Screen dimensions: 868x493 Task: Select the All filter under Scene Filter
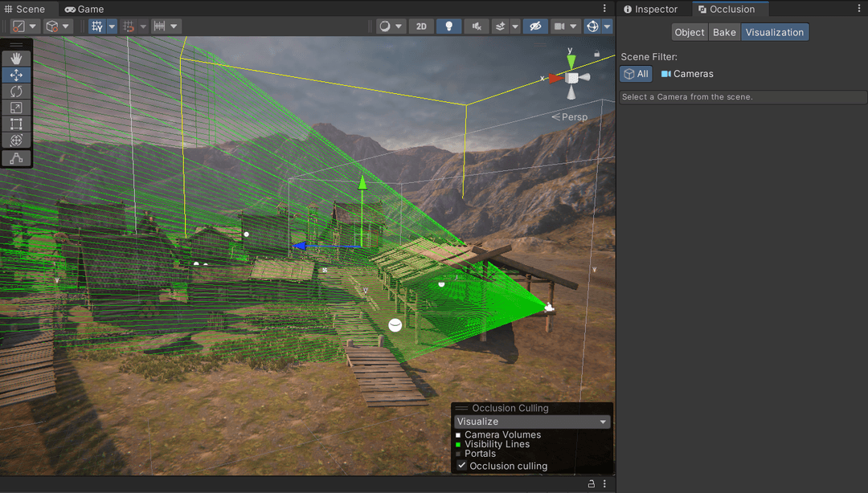635,73
